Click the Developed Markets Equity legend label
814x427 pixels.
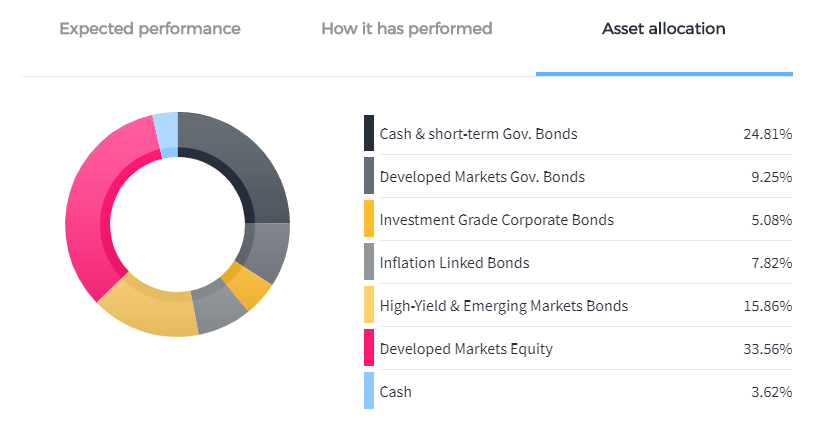(x=466, y=349)
